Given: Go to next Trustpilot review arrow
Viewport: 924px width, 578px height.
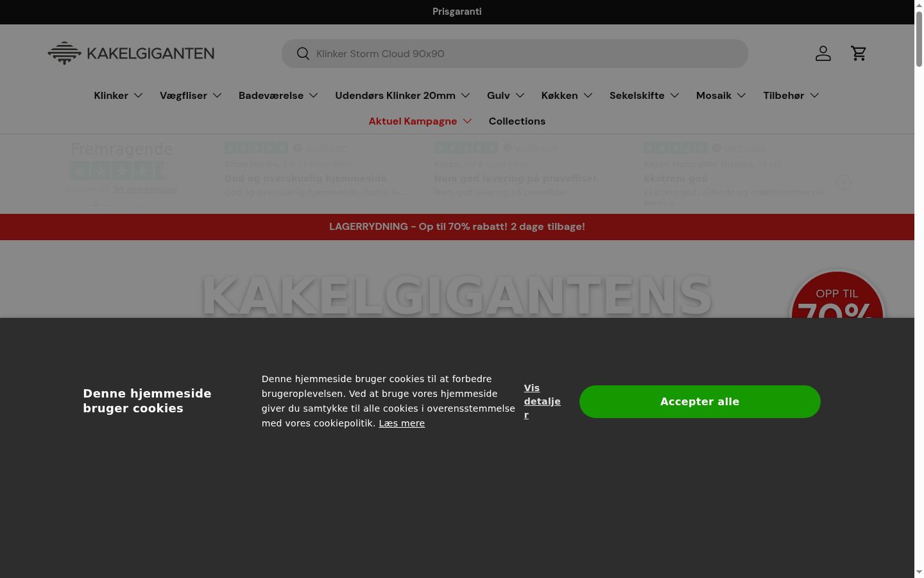Looking at the screenshot, I should point(844,182).
